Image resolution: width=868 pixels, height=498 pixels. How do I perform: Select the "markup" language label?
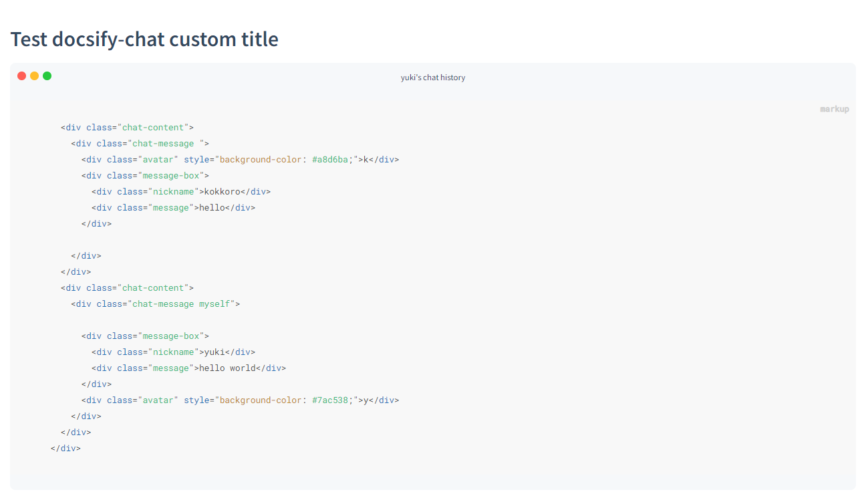point(834,108)
